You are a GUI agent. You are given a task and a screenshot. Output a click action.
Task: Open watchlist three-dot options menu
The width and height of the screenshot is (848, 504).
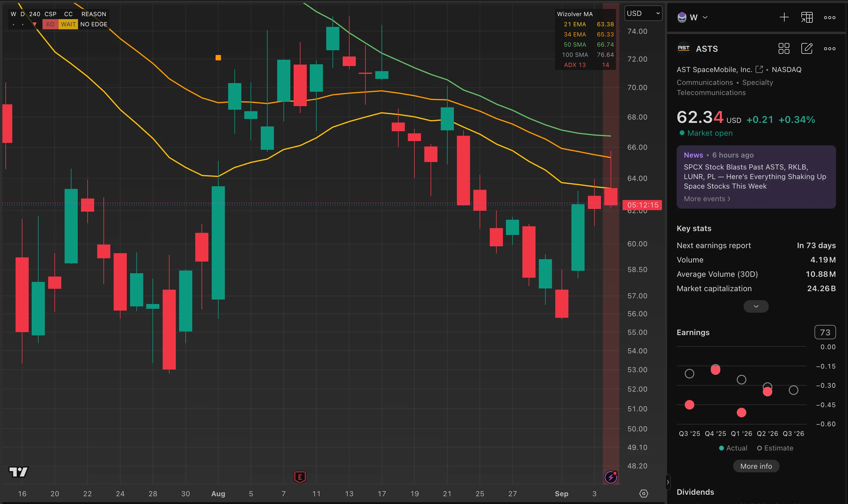829,18
